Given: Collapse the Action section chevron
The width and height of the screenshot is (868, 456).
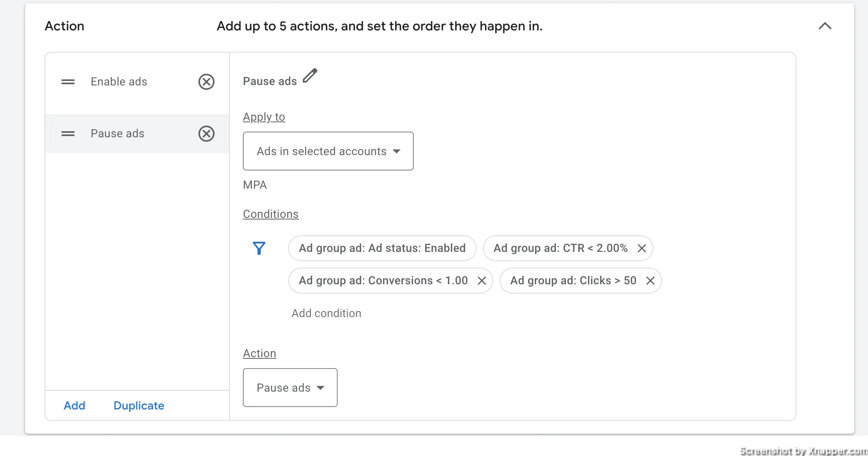Looking at the screenshot, I should 825,26.
